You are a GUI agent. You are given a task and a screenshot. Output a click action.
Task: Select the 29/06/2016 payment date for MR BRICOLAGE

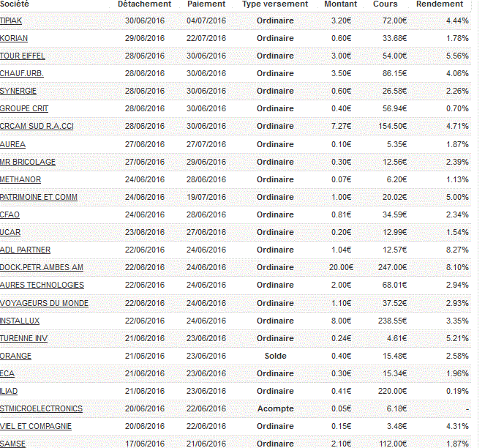pos(206,163)
